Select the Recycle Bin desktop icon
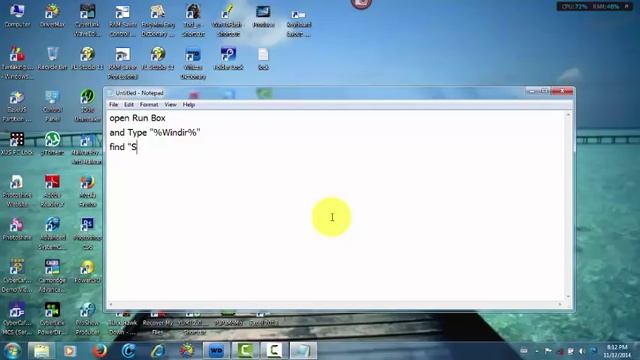Screen dimensions: 640x360 [x=52, y=59]
